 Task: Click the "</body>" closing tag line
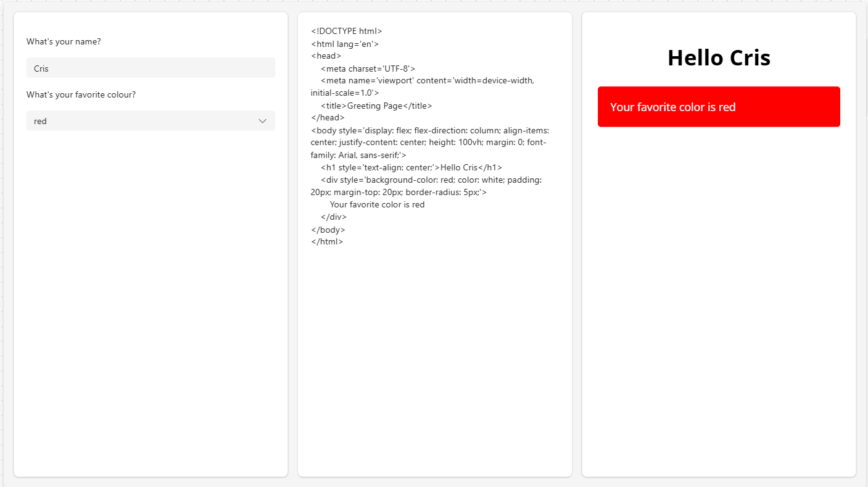(328, 230)
